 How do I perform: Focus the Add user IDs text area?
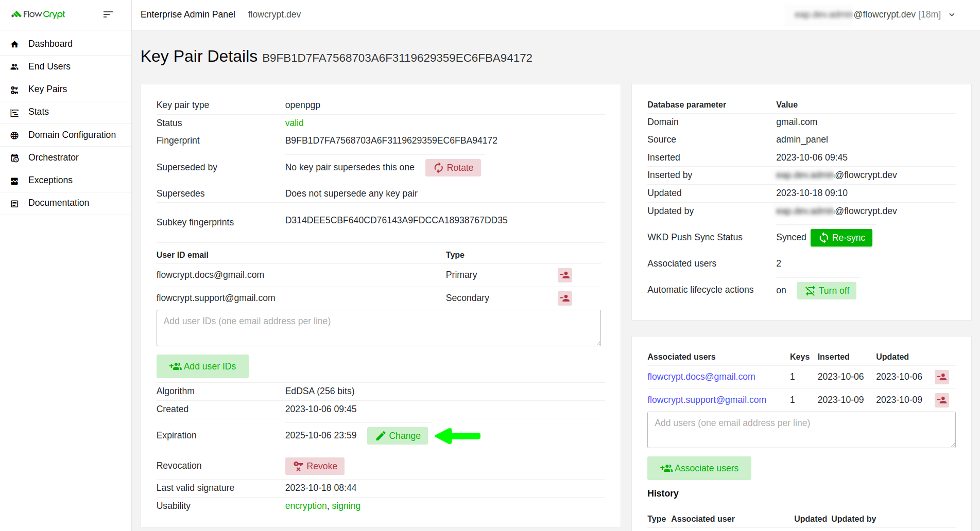379,328
